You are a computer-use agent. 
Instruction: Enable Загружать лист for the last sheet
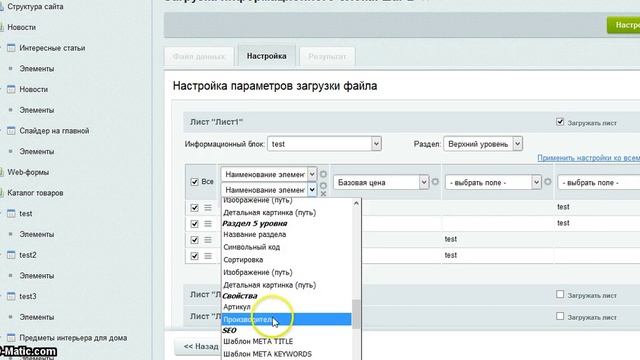560,316
